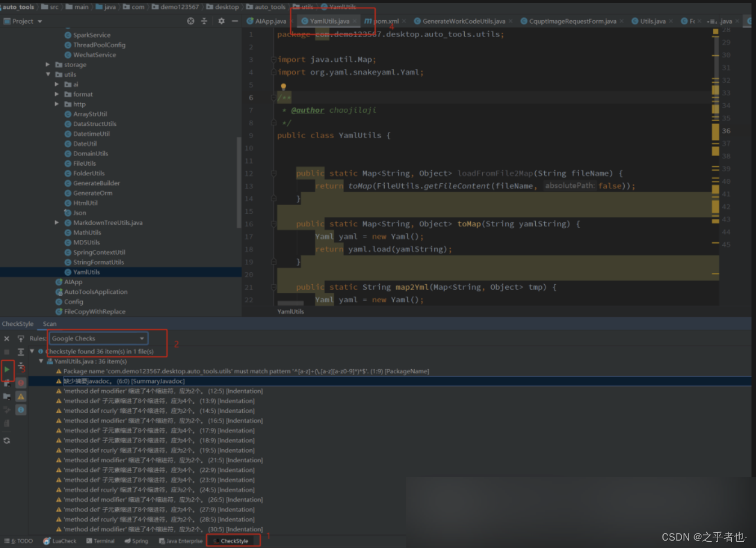The height and width of the screenshot is (548, 756).
Task: Select the Scan tab in CheckStyle
Action: coord(50,324)
